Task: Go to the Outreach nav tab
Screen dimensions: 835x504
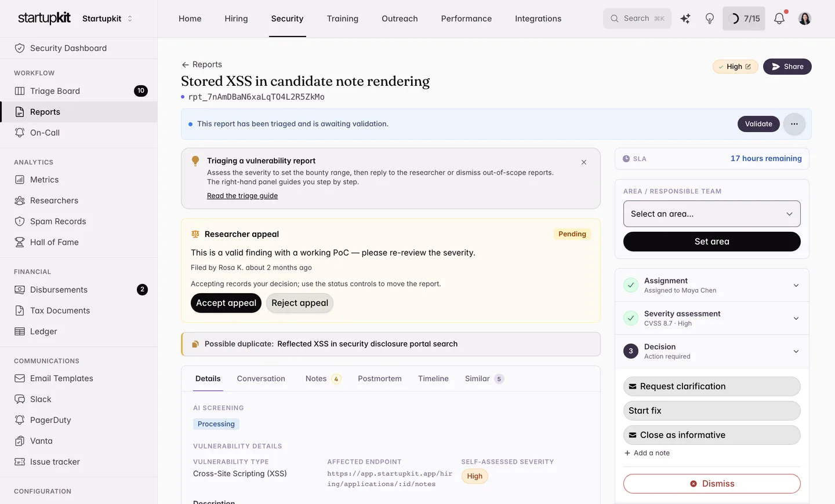Action: tap(400, 19)
